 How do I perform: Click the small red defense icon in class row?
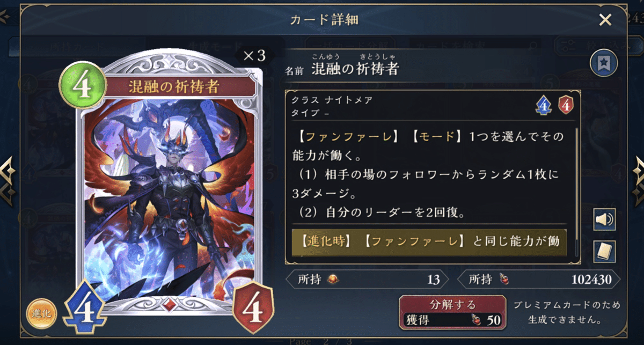(565, 105)
